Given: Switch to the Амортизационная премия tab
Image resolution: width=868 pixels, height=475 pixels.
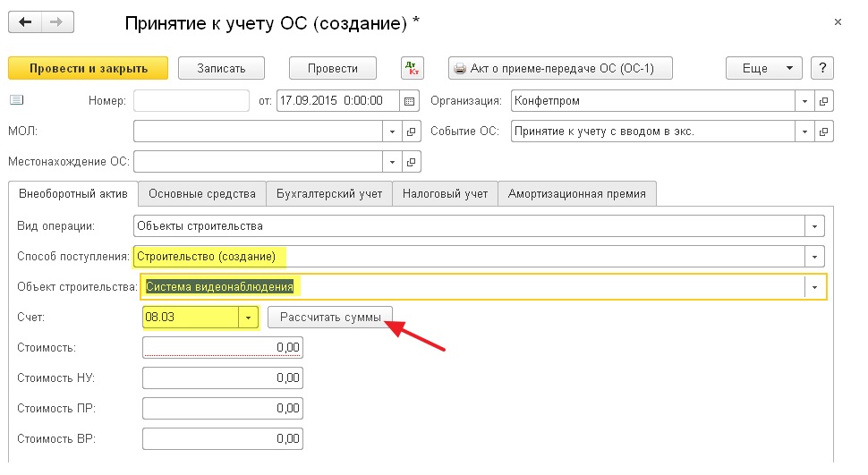Looking at the screenshot, I should [577, 194].
